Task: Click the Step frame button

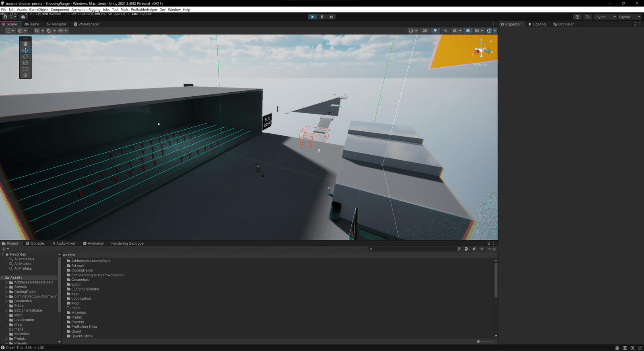Action: (331, 17)
